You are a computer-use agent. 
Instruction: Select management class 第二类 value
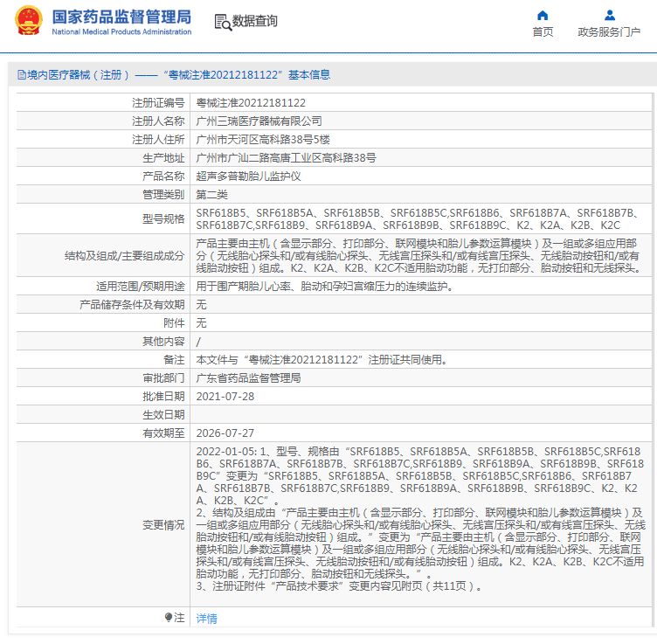[211, 195]
